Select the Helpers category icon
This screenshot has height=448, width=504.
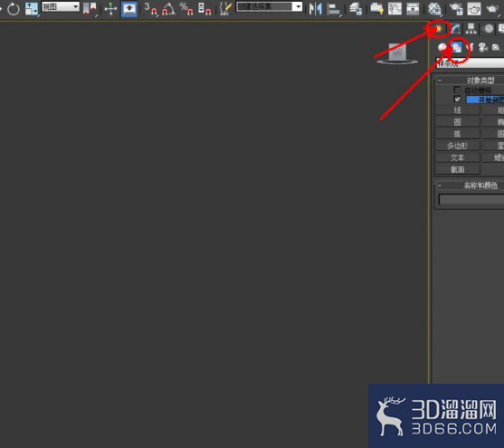[x=496, y=48]
